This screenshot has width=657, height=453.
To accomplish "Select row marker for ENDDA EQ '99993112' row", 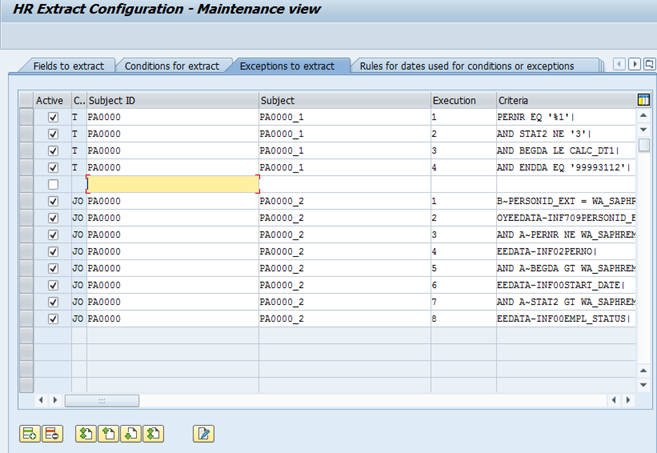I will pyautogui.click(x=26, y=167).
